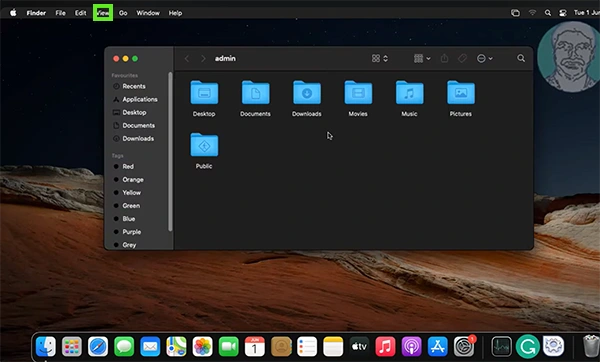
Task: Open FaceTime from the Dock
Action: point(228,346)
